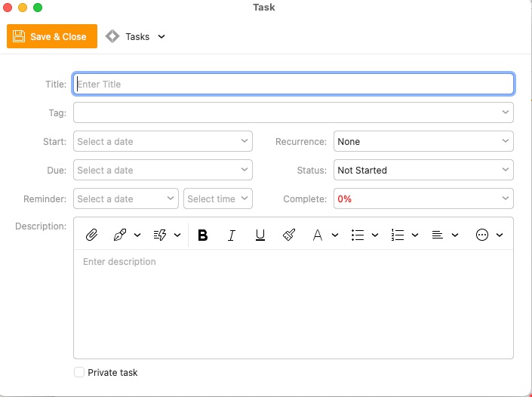Click the clear formatting brush icon

pyautogui.click(x=288, y=235)
